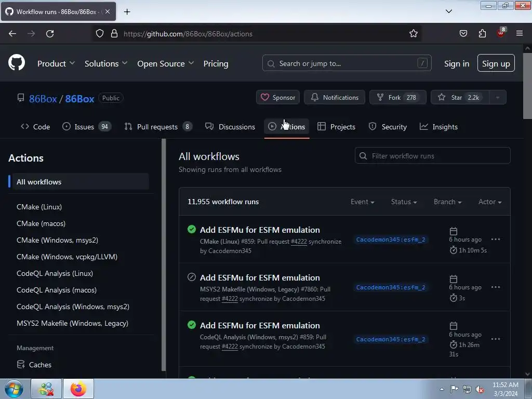The width and height of the screenshot is (532, 399).
Task: Click the uBlock extension icon with badge 8
Action: [x=501, y=33]
